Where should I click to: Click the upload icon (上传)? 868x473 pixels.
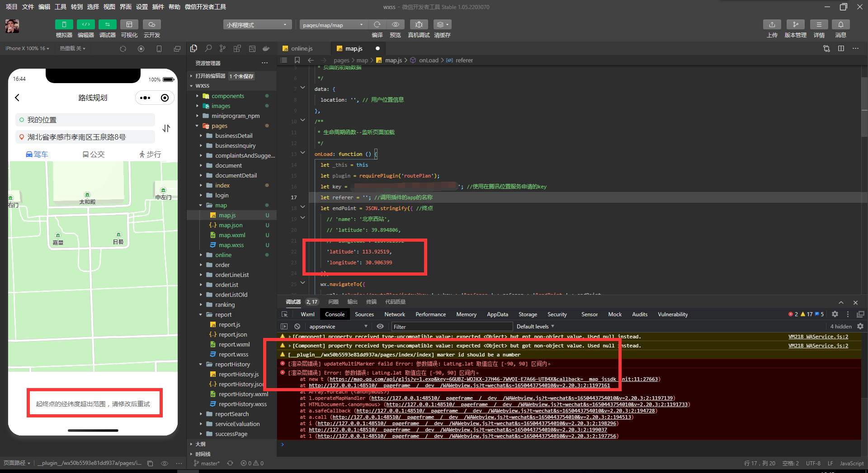point(772,24)
